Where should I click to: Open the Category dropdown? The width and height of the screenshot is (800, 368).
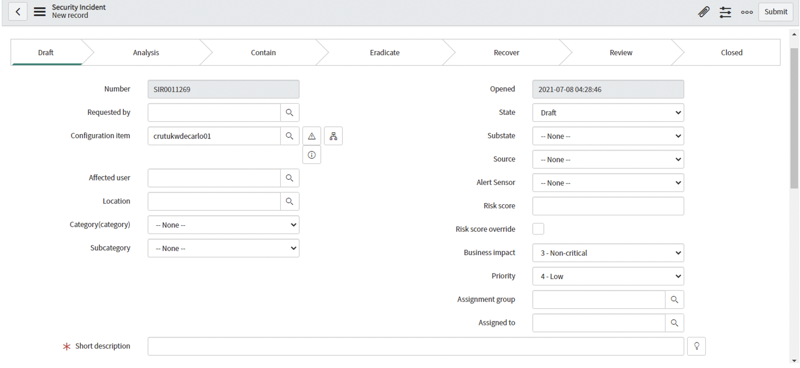point(223,225)
